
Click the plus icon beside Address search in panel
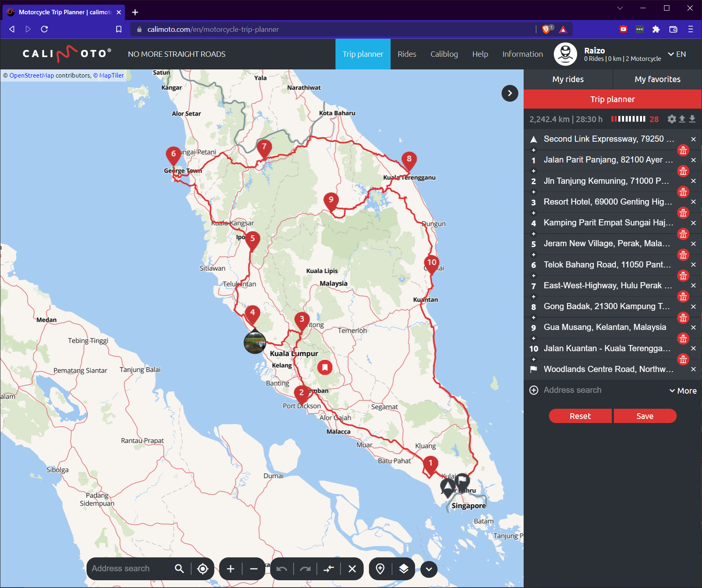click(533, 390)
